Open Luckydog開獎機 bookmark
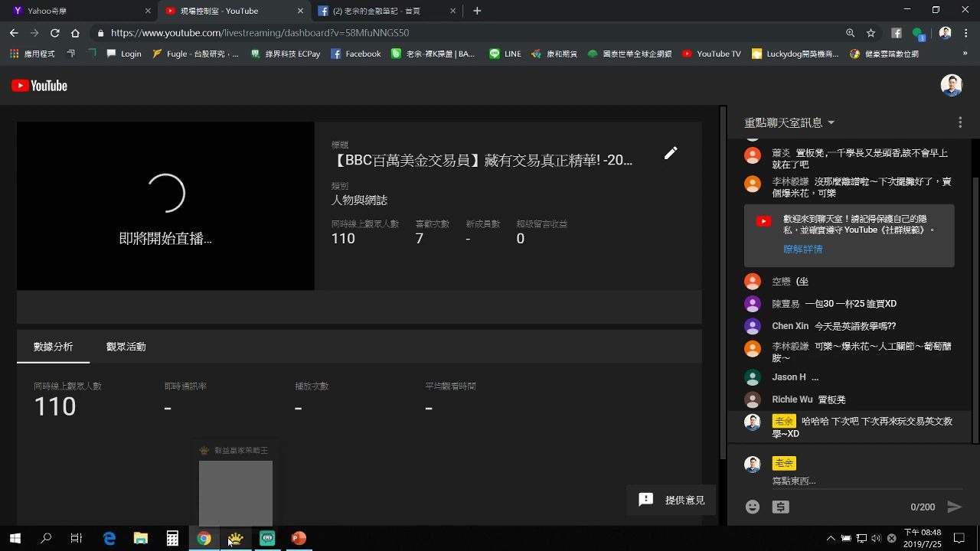 [795, 54]
